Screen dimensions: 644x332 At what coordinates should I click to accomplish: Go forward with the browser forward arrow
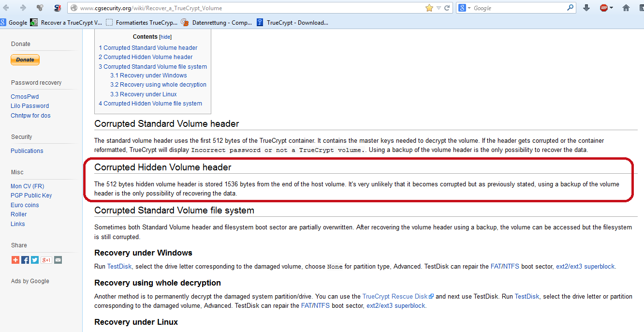[x=23, y=8]
